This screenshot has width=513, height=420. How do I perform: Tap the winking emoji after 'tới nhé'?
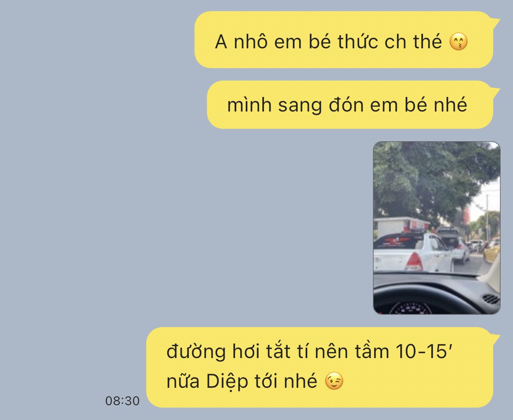click(334, 381)
